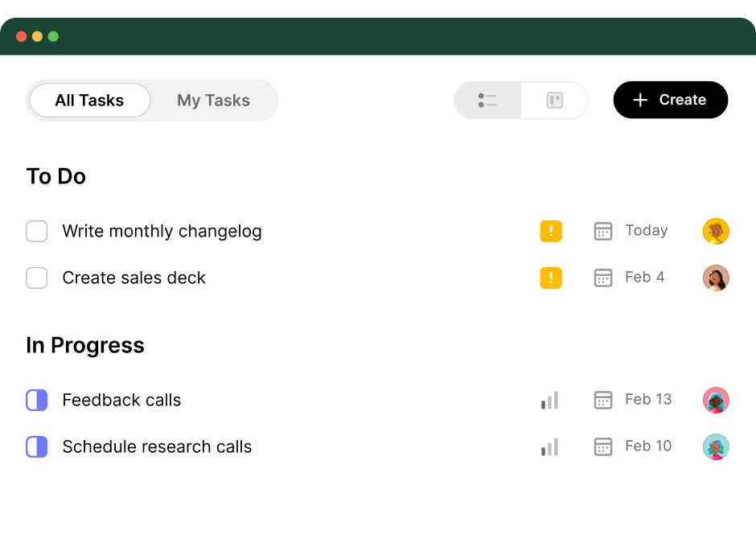Image resolution: width=756 pixels, height=547 pixels.
Task: Switch to My Tasks tab
Action: coord(214,101)
